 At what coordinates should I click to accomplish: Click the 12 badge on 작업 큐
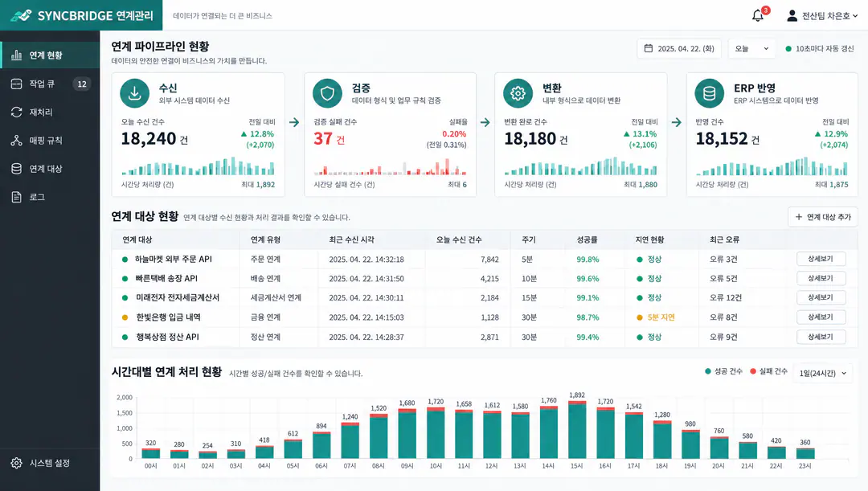[82, 84]
